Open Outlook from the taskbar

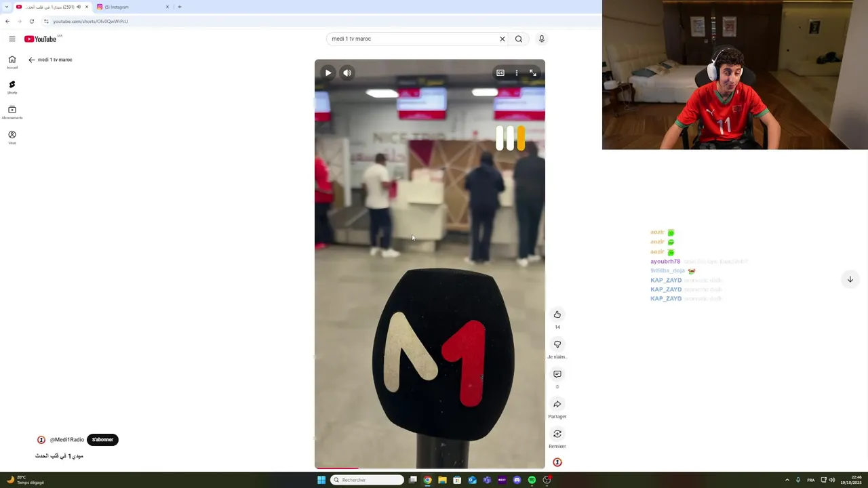coord(472,480)
